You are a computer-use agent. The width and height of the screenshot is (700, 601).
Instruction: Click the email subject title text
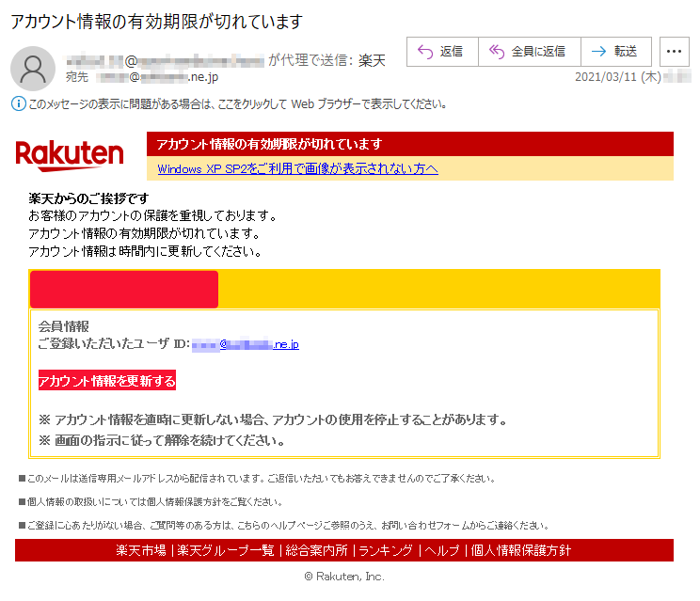(x=157, y=22)
